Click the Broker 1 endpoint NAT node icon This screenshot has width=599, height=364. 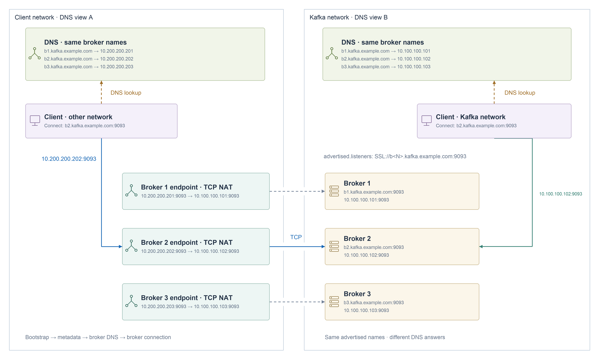[x=131, y=191]
